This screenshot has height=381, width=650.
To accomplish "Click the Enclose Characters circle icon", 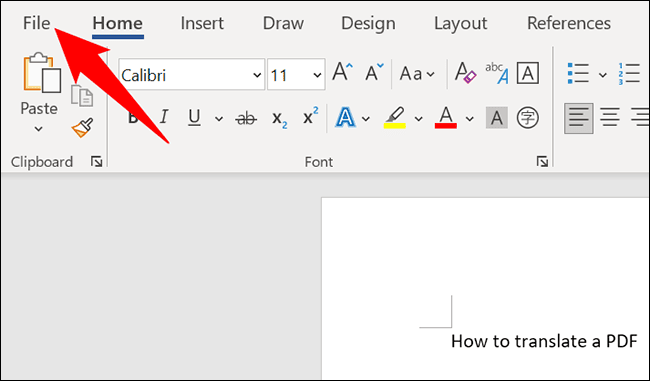I will [x=528, y=118].
